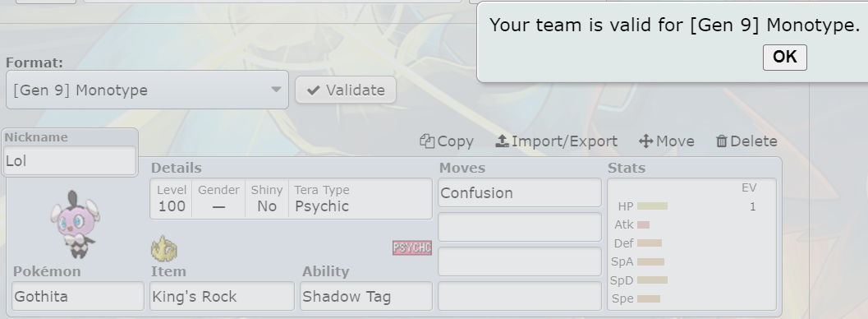Expand the Tera Type Psychic selector
The width and height of the screenshot is (868, 319).
pos(361,198)
